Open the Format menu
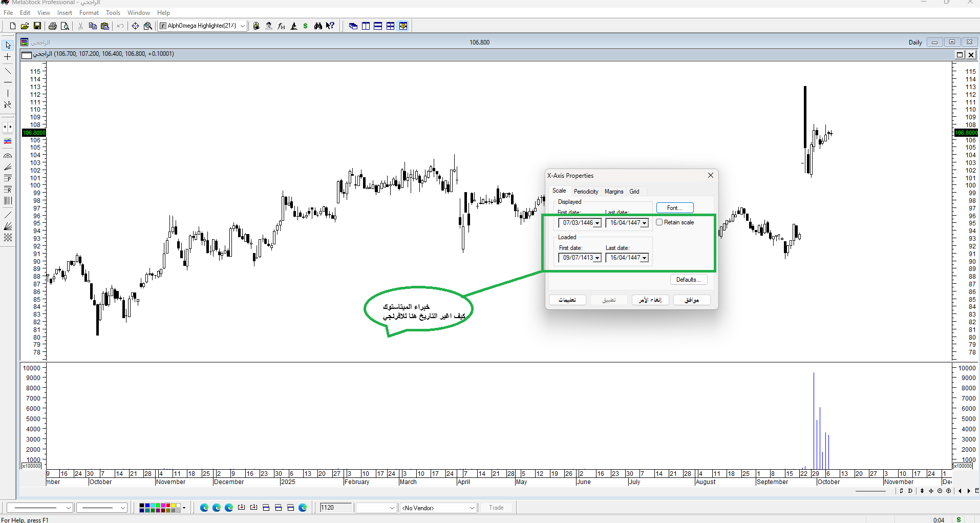980x523 pixels. 89,13
